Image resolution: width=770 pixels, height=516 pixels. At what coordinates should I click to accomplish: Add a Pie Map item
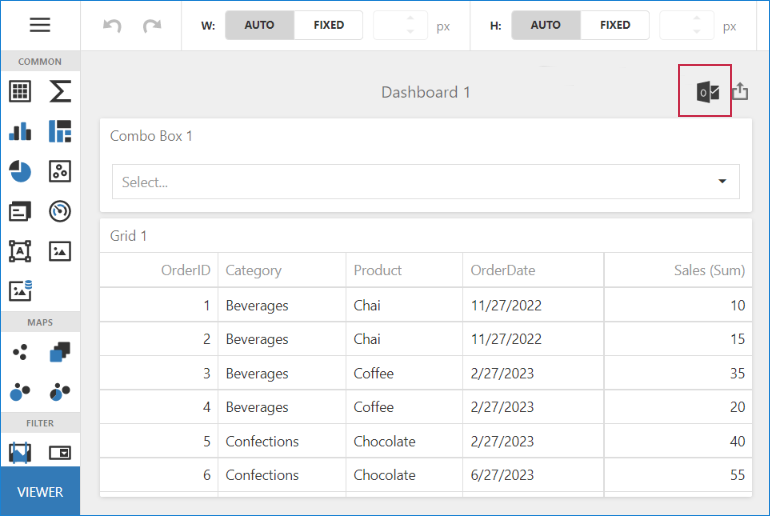pos(60,391)
